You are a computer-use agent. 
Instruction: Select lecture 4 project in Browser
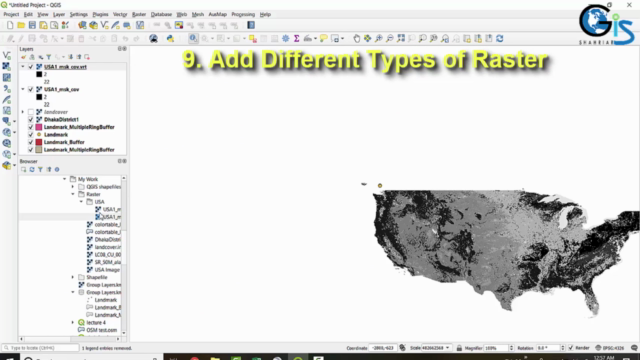coord(92,322)
